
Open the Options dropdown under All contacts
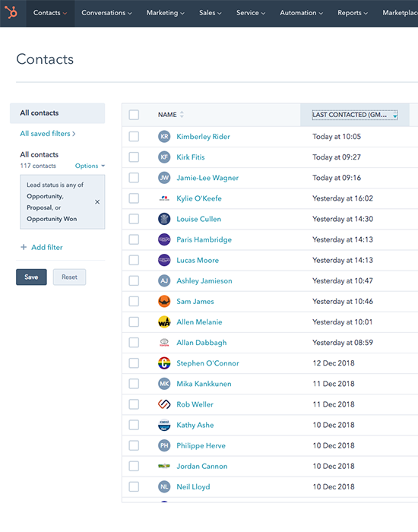point(90,166)
